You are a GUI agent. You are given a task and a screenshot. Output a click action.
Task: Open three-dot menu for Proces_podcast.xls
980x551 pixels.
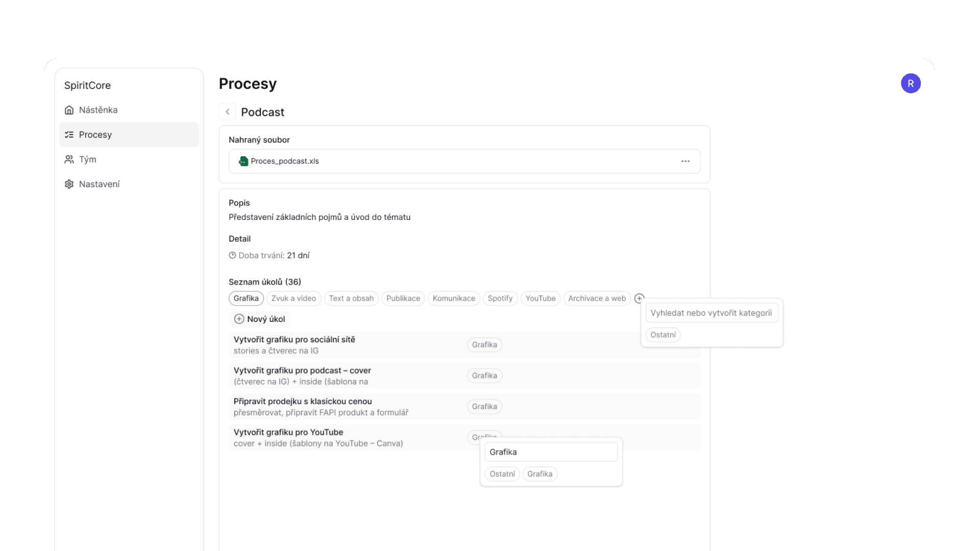click(685, 161)
